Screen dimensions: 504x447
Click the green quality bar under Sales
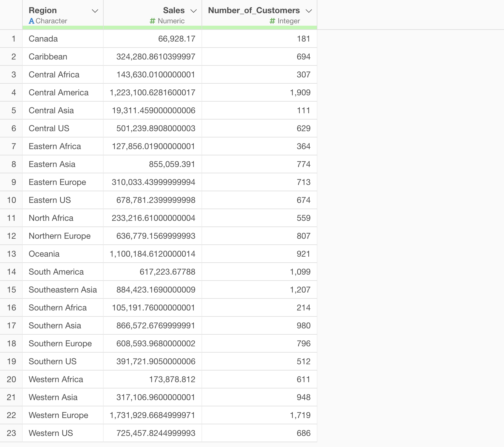pos(152,28)
